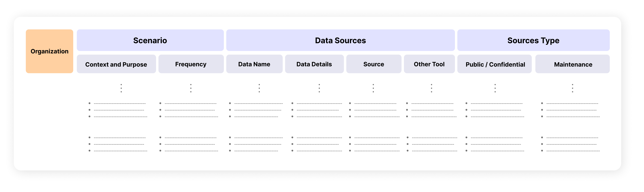The width and height of the screenshot is (644, 192).
Task: Click the Sources Type header
Action: [533, 40]
